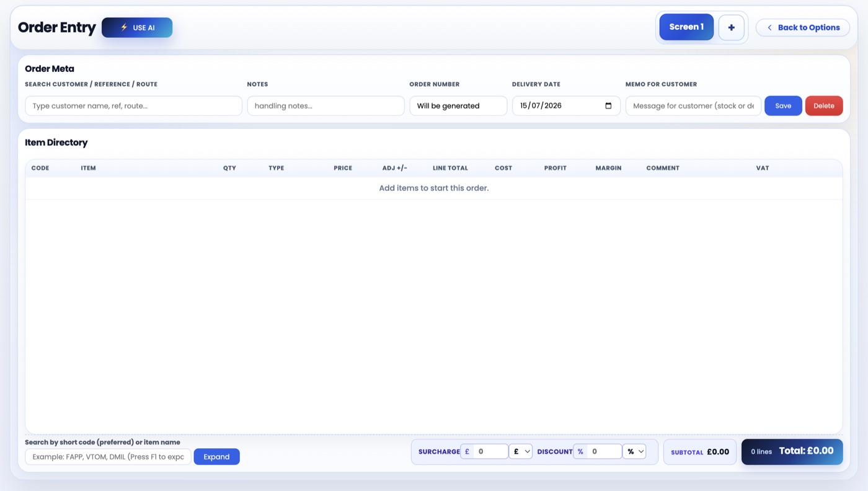Click the discount value input

[x=604, y=451]
